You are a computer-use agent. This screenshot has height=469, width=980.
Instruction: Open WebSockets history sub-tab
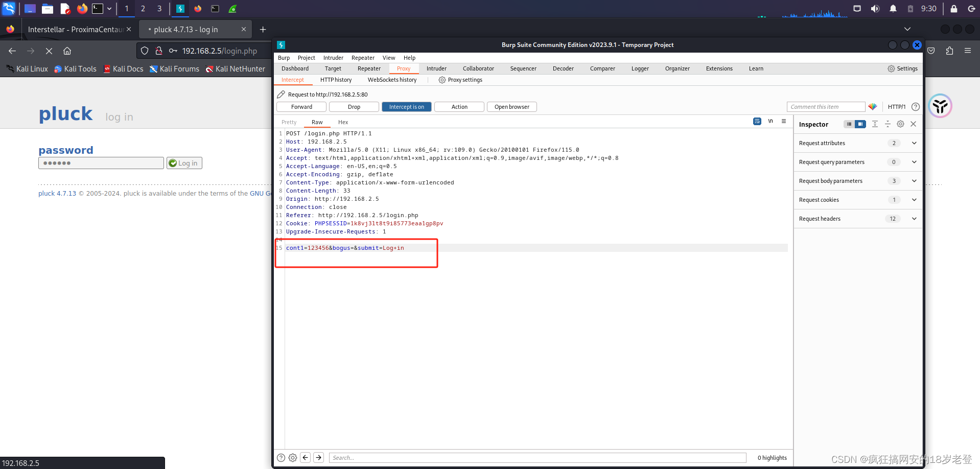coord(392,80)
